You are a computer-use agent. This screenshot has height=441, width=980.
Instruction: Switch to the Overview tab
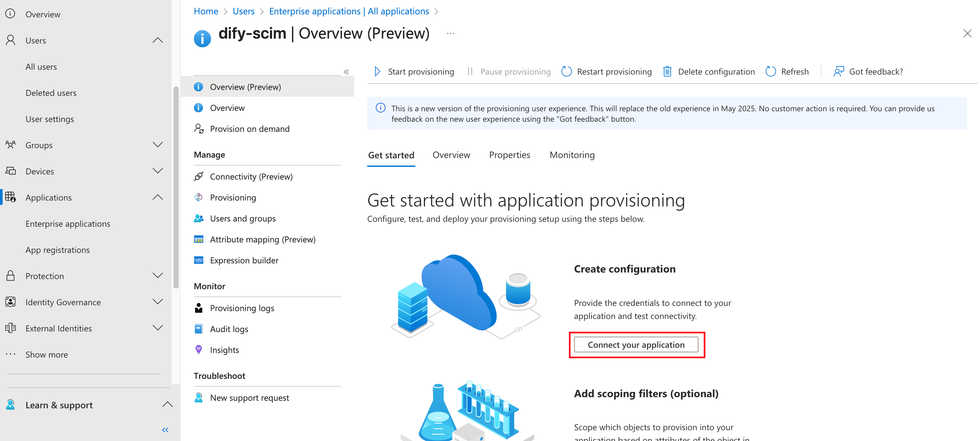tap(451, 155)
